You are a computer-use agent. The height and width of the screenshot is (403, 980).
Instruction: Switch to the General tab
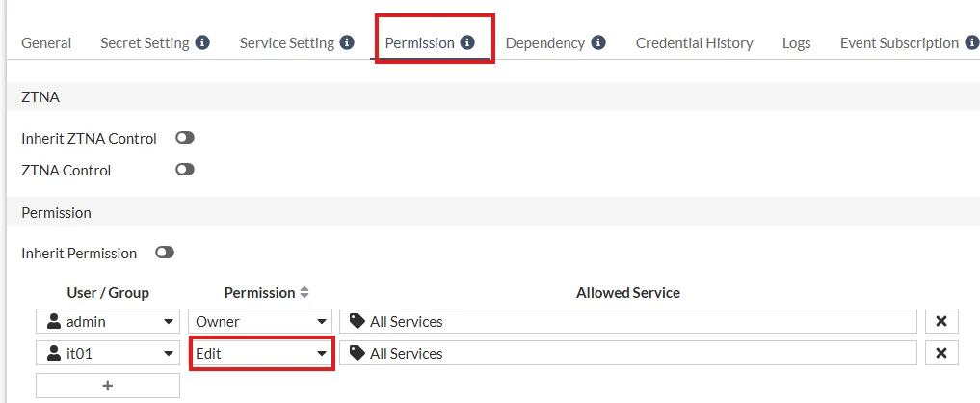[46, 43]
